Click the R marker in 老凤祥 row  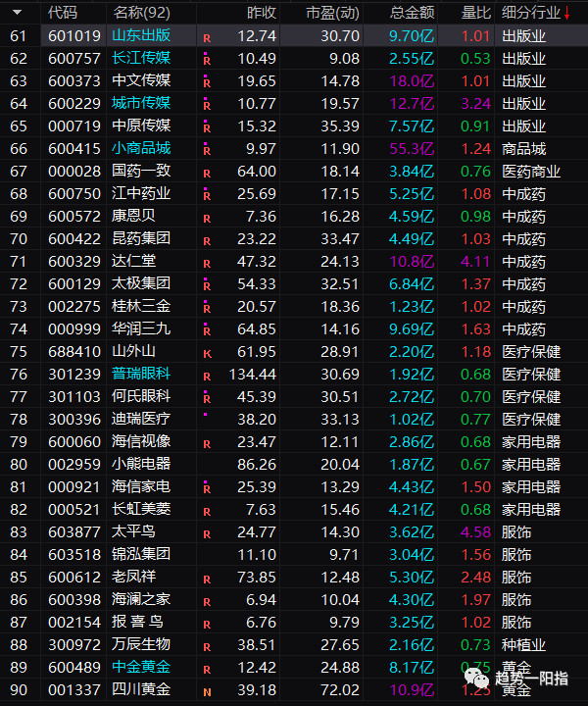coord(207,580)
